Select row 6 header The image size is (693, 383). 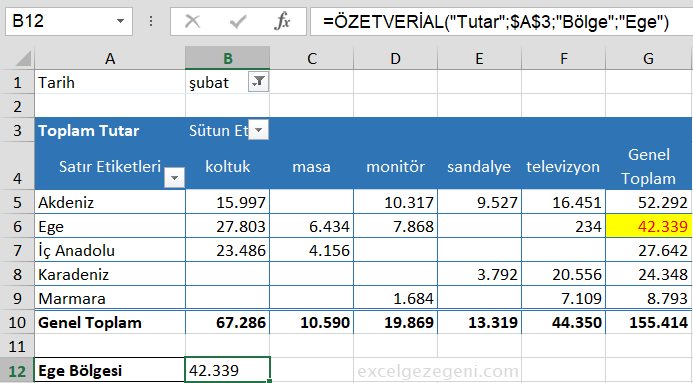coord(17,226)
